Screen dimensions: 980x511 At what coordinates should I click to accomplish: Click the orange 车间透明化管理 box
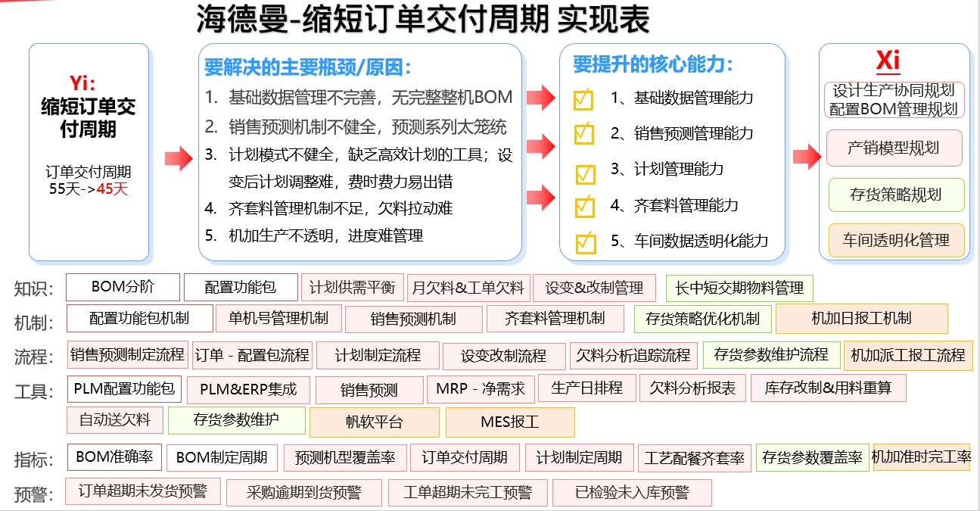896,240
